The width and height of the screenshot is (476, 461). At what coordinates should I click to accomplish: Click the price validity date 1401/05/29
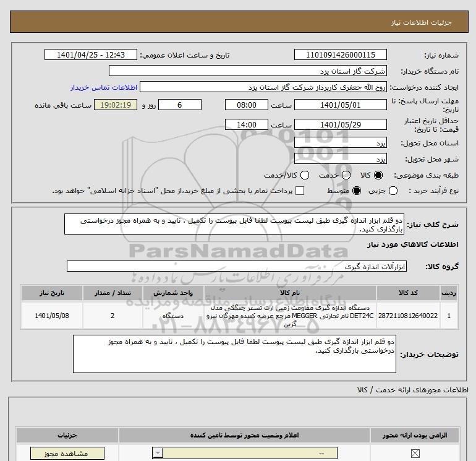click(340, 124)
